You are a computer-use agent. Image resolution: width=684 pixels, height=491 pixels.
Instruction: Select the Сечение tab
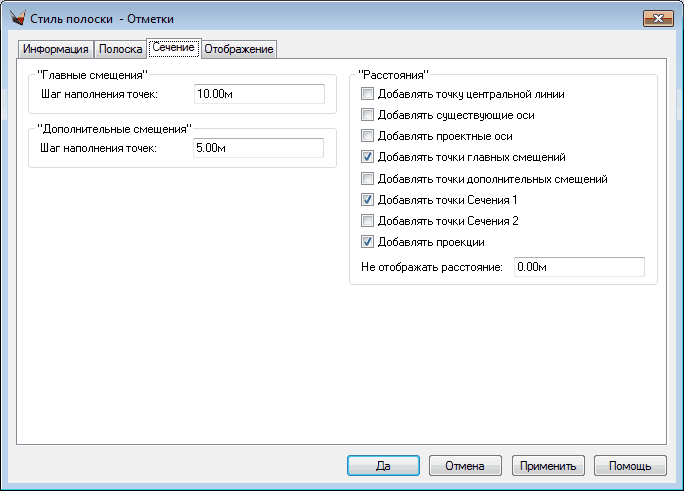(173, 48)
